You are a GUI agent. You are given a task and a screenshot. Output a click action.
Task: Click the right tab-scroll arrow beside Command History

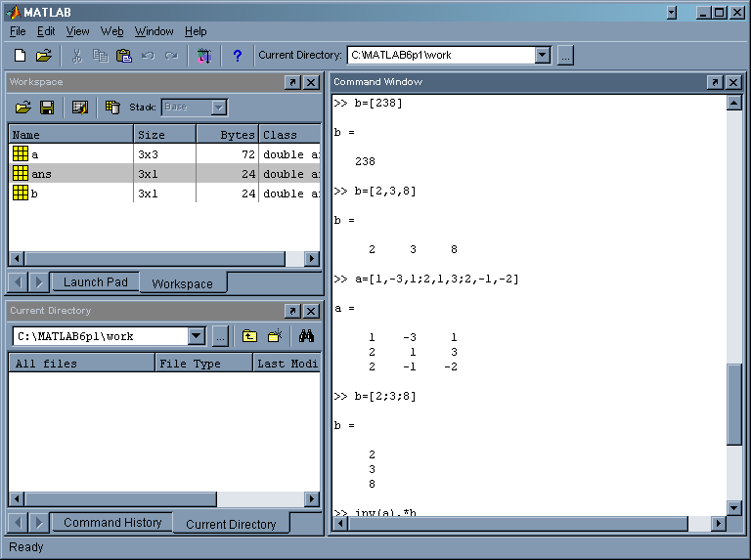tap(39, 522)
